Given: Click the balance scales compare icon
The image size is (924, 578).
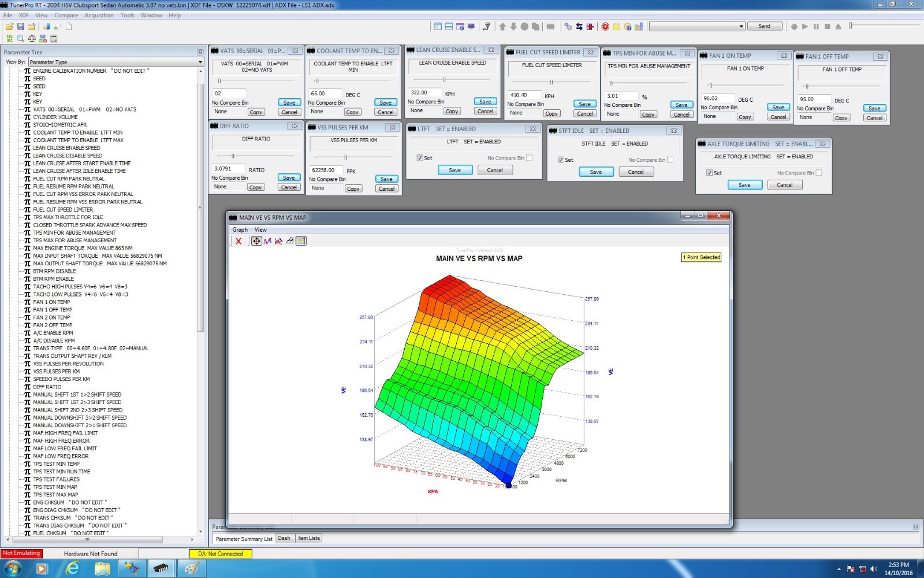Looking at the screenshot, I should (32, 39).
